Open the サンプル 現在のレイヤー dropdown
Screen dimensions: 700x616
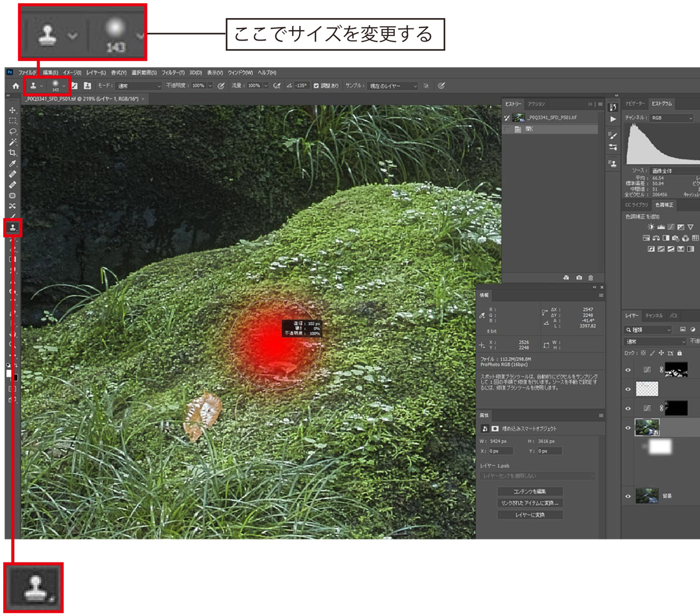click(x=393, y=86)
